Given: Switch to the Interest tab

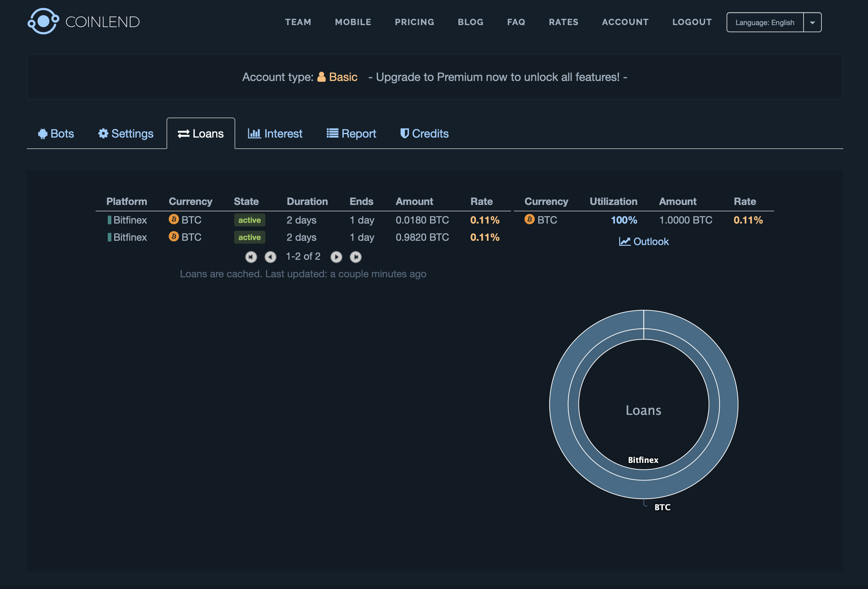Looking at the screenshot, I should point(275,133).
